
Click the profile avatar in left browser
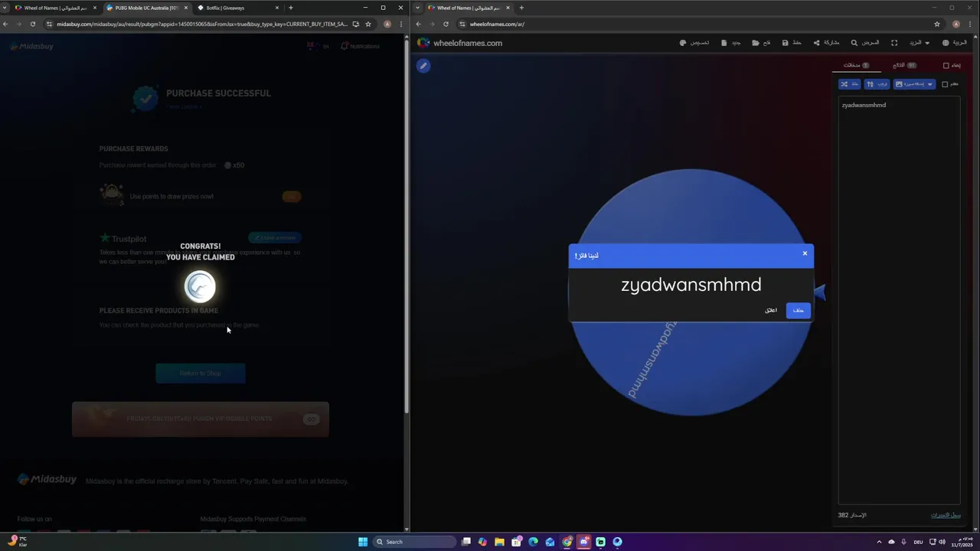coord(387,24)
